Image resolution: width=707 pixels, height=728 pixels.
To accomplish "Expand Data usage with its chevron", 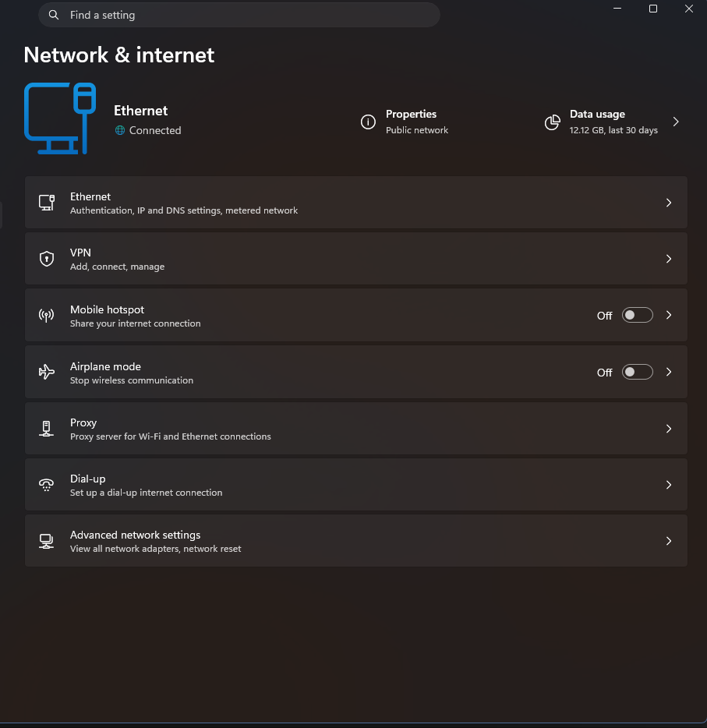I will (676, 122).
